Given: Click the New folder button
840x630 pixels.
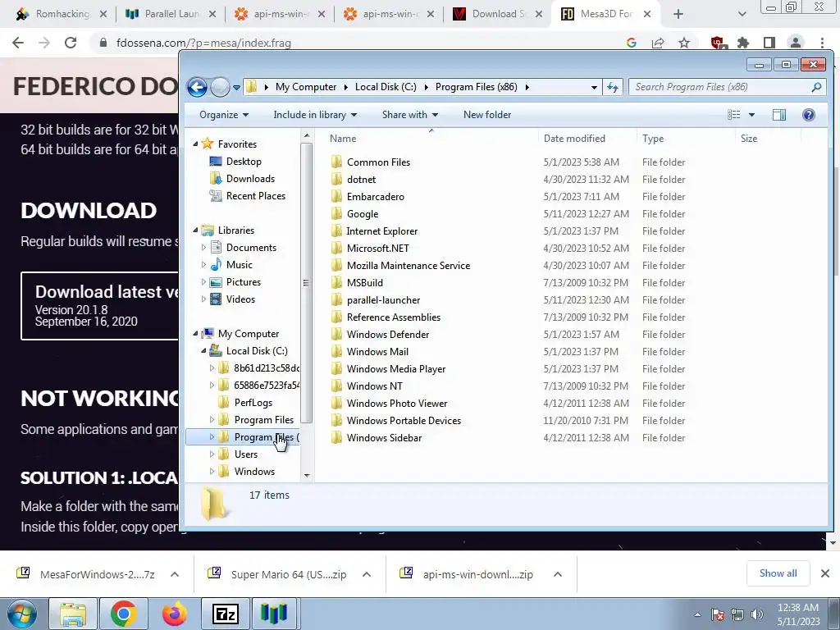Looking at the screenshot, I should coord(487,115).
